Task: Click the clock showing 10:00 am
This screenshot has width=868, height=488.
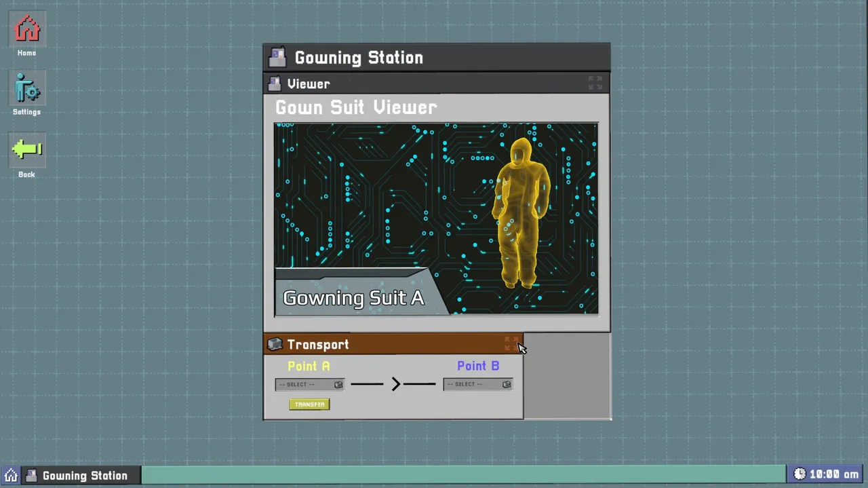Action: pos(825,474)
